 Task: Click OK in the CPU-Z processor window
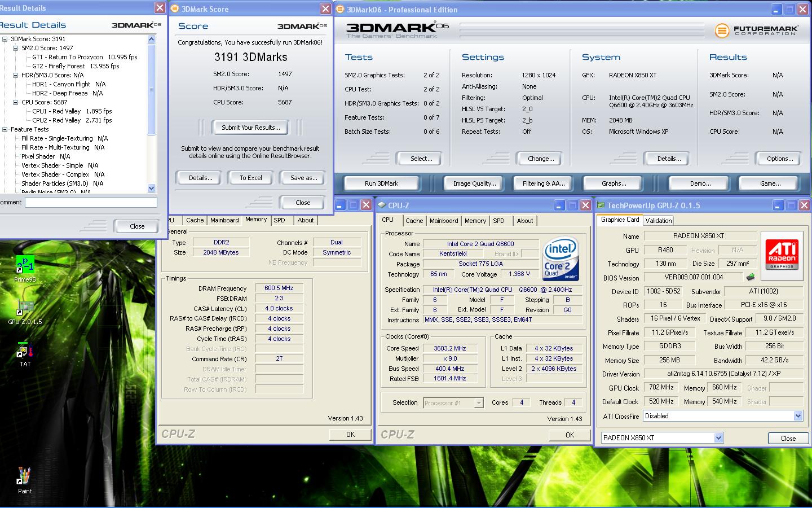tap(570, 435)
